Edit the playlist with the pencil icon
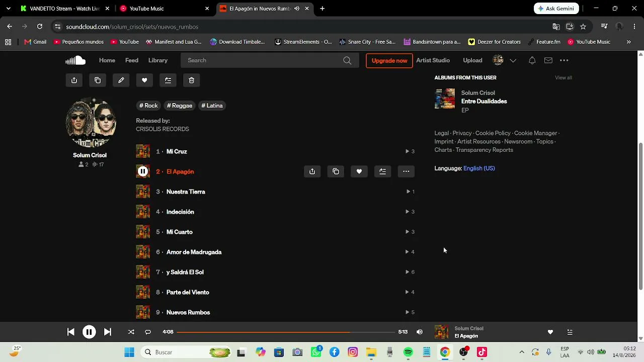 (121, 80)
